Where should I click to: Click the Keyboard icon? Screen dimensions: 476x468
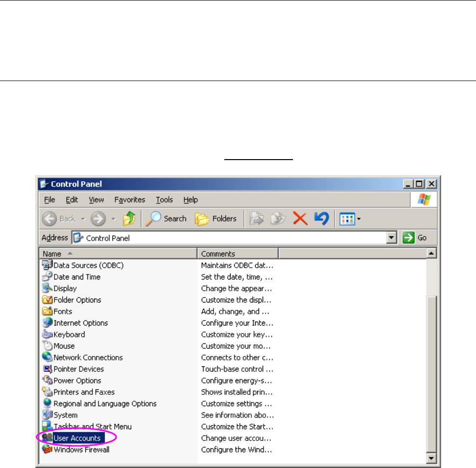click(47, 334)
